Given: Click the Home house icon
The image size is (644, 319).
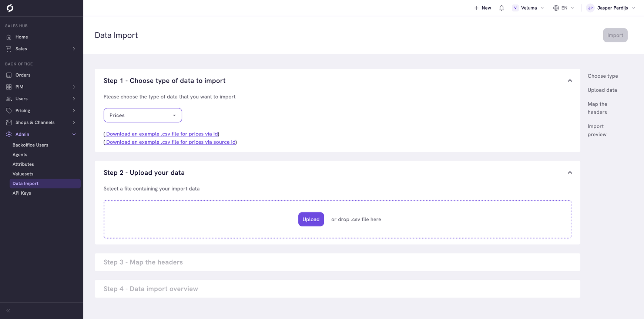Looking at the screenshot, I should 9,37.
